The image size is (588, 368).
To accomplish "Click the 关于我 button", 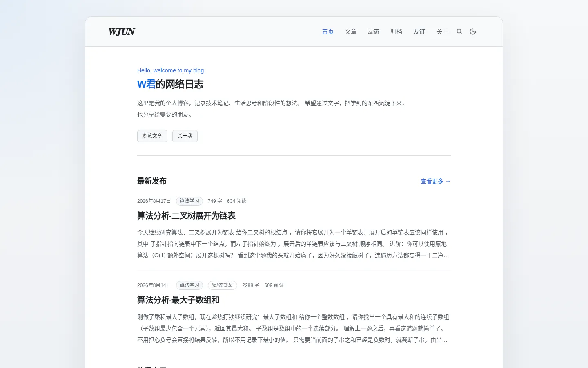I will coord(185,136).
